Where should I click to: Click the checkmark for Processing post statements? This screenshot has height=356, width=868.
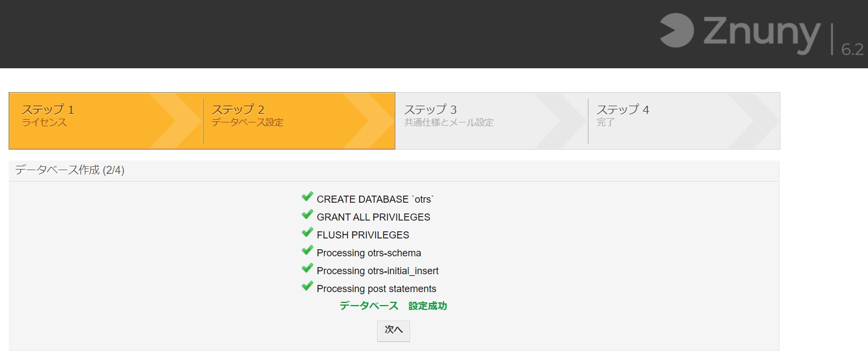(308, 286)
